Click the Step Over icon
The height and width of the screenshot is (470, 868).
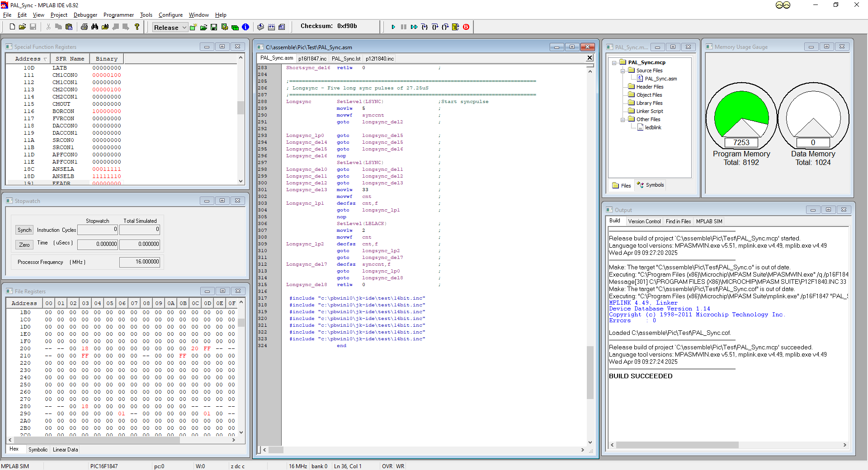pos(435,27)
